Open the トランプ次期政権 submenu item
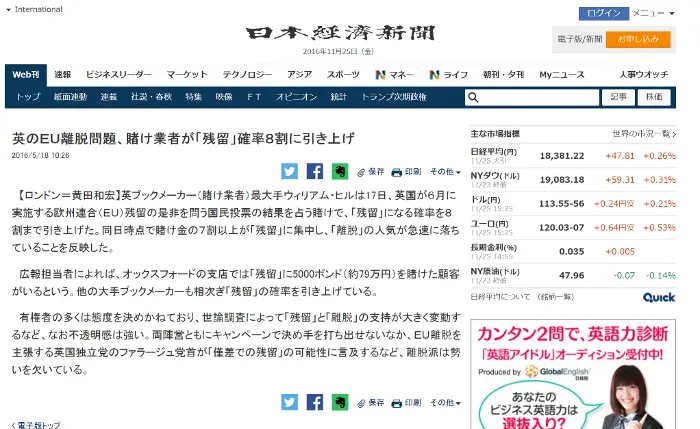The width and height of the screenshot is (700, 429). (x=393, y=97)
